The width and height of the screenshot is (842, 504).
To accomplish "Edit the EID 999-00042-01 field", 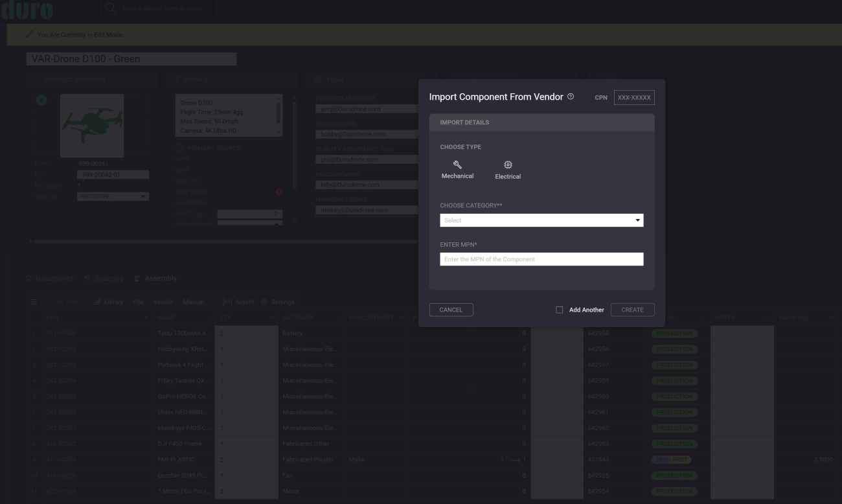I will [113, 174].
